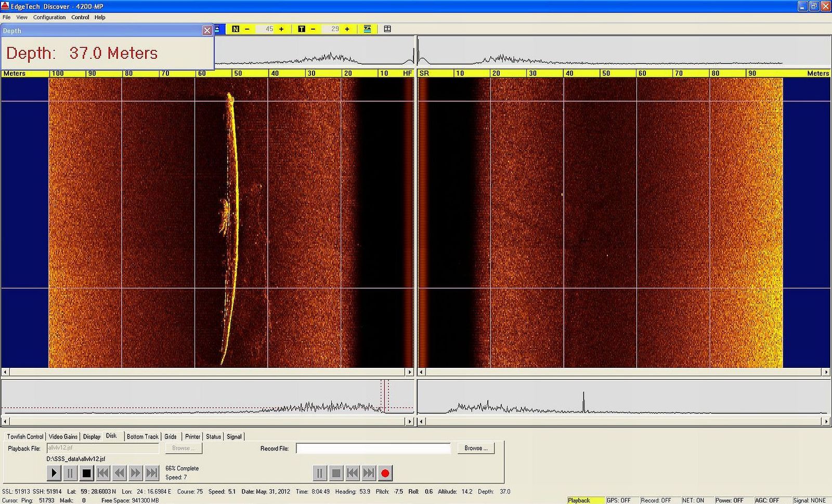Image resolution: width=832 pixels, height=504 pixels.
Task: Click the N normalize gain icon
Action: (x=236, y=29)
